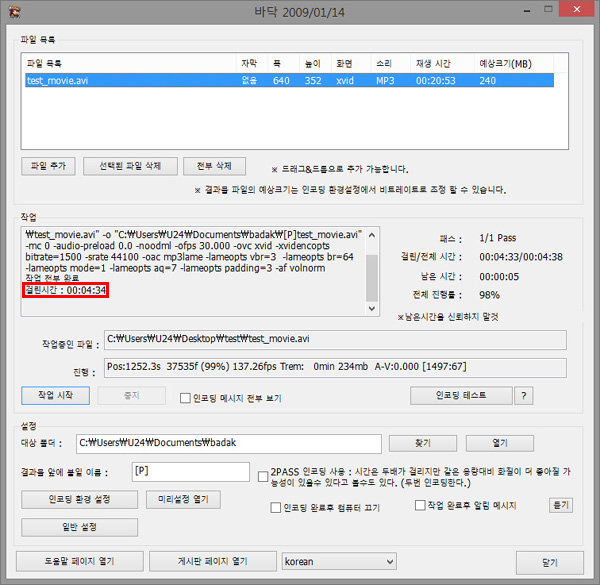Screen dimensions: 600x585
Task: Click the ? help button beside 인코딩 테스트
Action: point(522,395)
